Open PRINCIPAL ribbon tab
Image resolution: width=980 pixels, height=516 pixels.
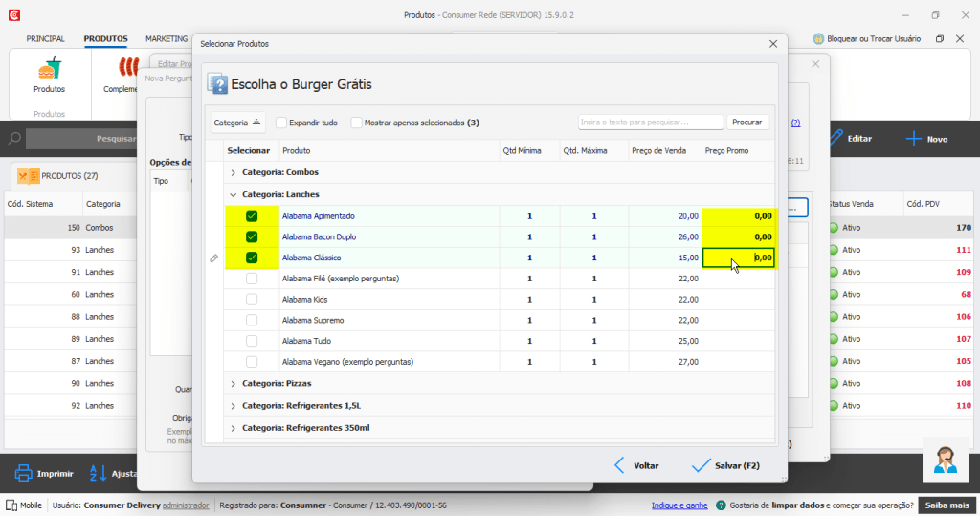point(46,39)
